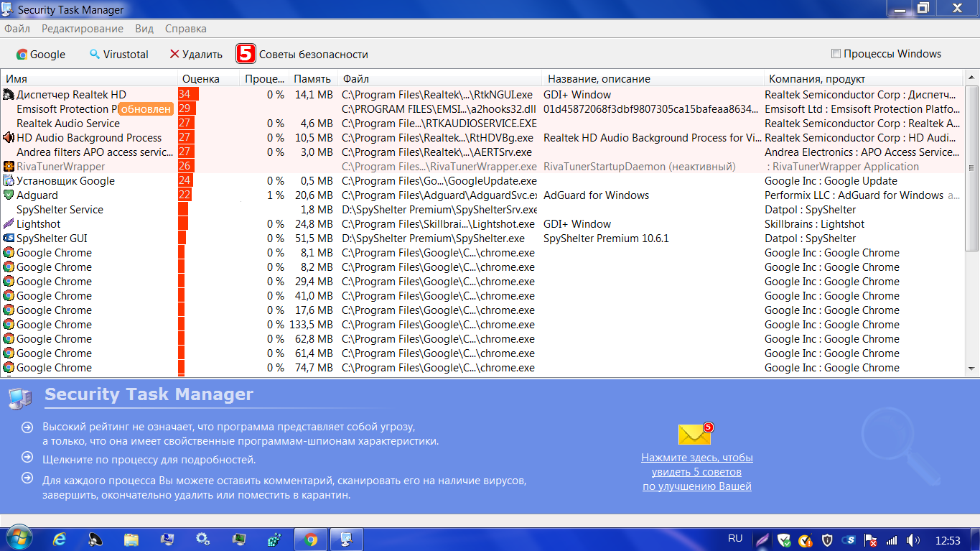980x551 pixels.
Task: Sort by the Название, описание column header
Action: pos(654,79)
